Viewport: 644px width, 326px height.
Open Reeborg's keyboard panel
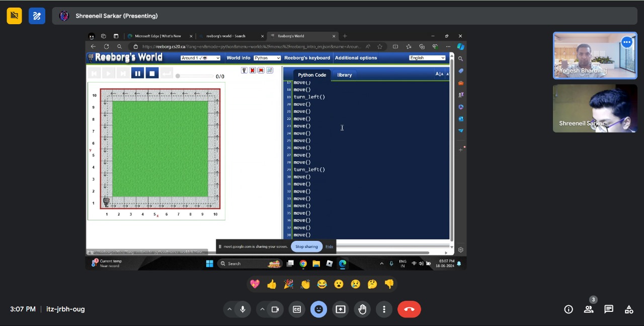[x=307, y=58]
